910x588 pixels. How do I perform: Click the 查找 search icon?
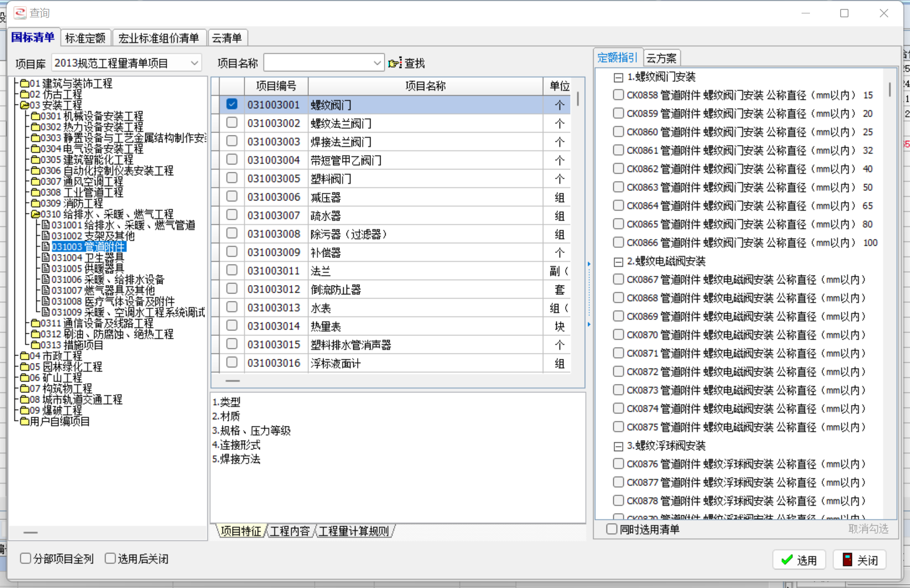click(395, 63)
